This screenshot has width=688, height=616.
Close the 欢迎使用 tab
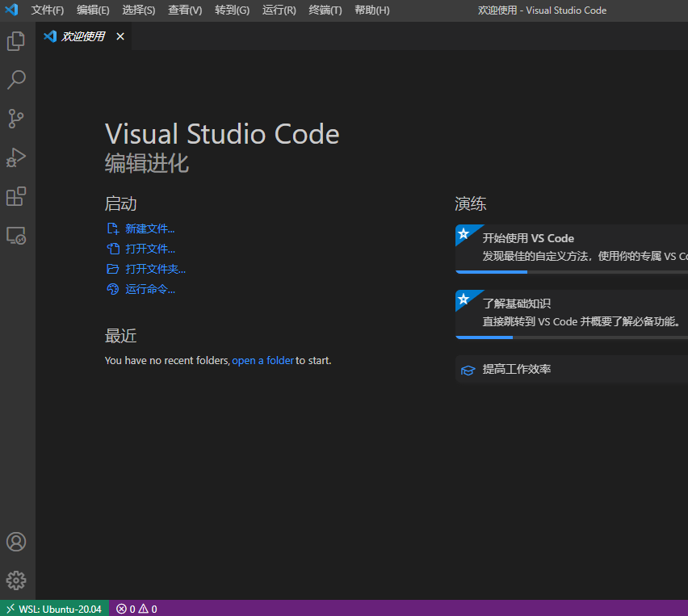[120, 36]
